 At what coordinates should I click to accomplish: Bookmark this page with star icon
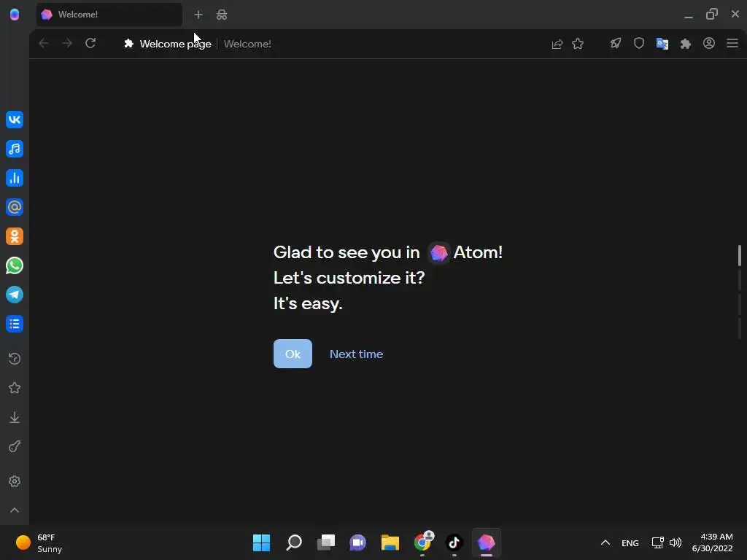point(578,44)
